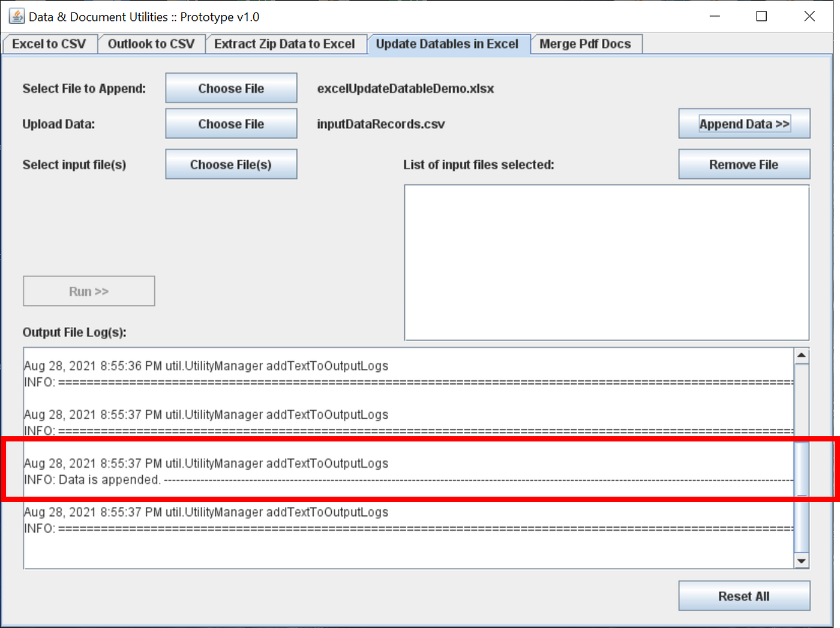Screen dimensions: 840x628
Task: Click the Append Data button
Action: (744, 124)
